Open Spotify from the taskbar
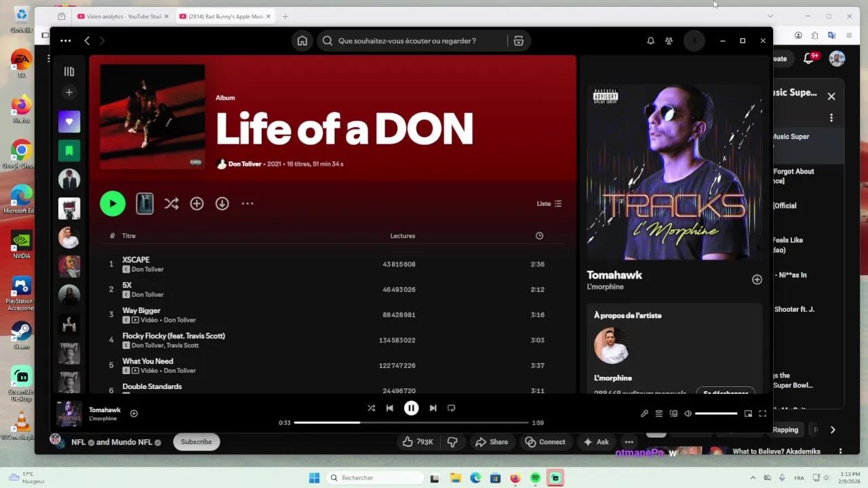This screenshot has height=488, width=868. (535, 478)
